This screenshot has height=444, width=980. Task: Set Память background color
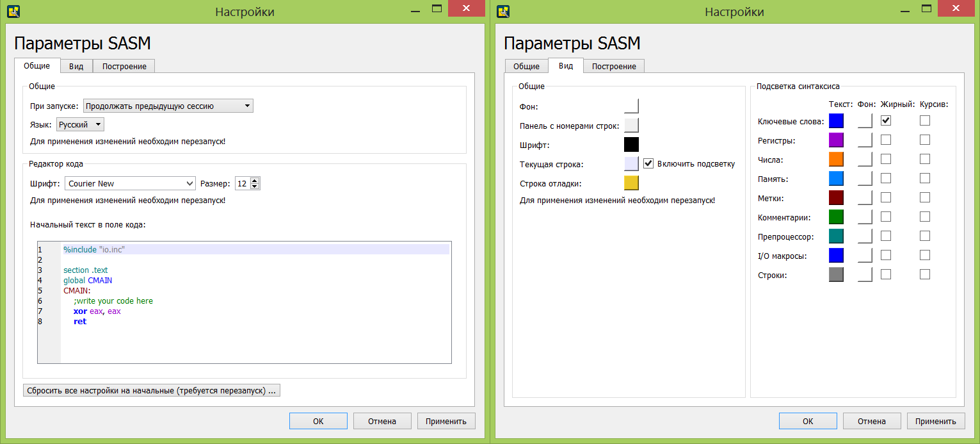pos(865,178)
